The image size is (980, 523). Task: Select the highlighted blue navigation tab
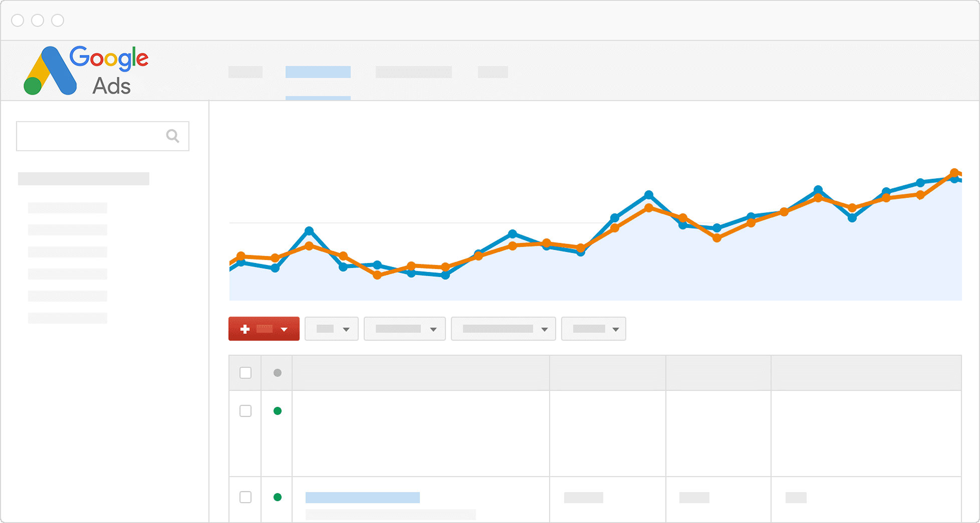click(318, 72)
